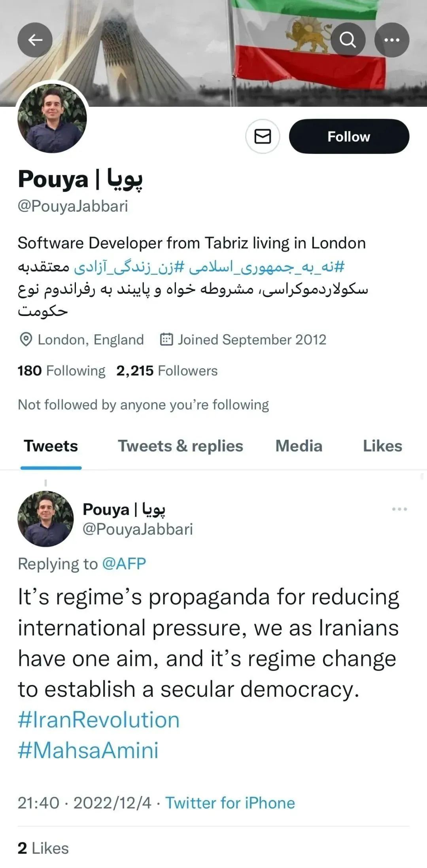Open the @AFP mention link
Viewport: 427px width, 868px height.
coord(124,564)
